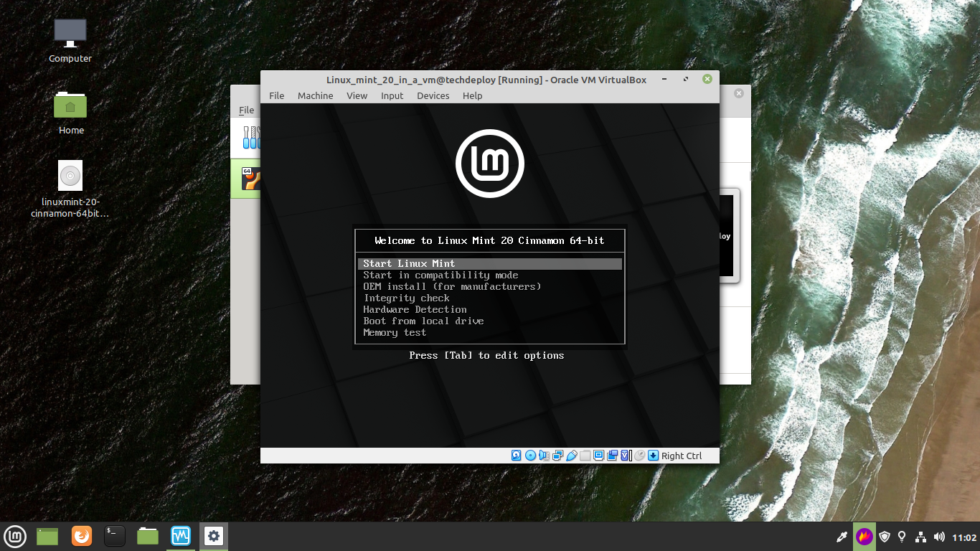Click the mouse integration status icon
The height and width of the screenshot is (551, 980).
639,456
